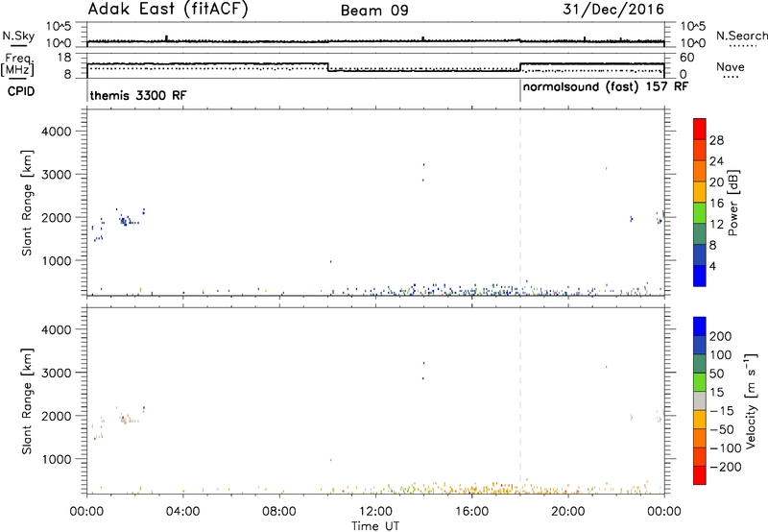768x532 pixels.
Task: Click the "12:00" time axis tick label
Action: pyautogui.click(x=375, y=512)
